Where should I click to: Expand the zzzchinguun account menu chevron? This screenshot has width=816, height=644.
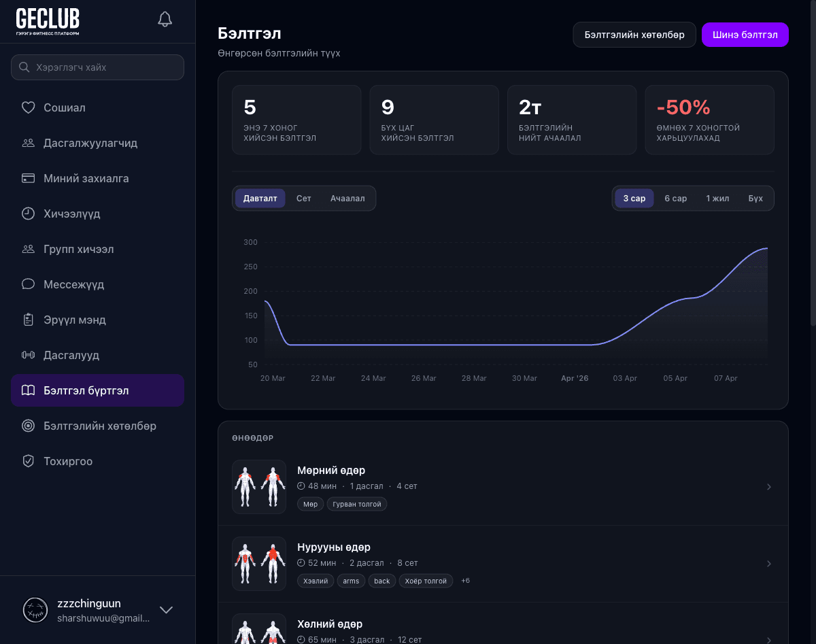pos(166,610)
